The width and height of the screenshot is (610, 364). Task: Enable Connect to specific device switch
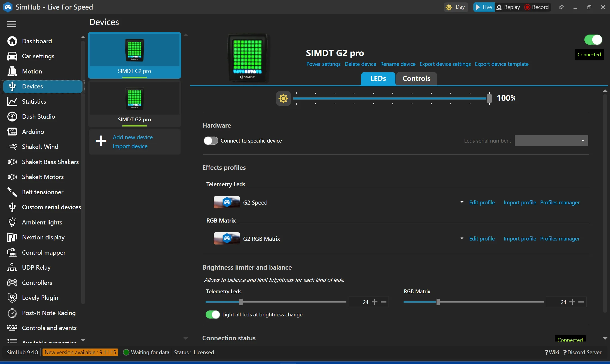(x=211, y=141)
